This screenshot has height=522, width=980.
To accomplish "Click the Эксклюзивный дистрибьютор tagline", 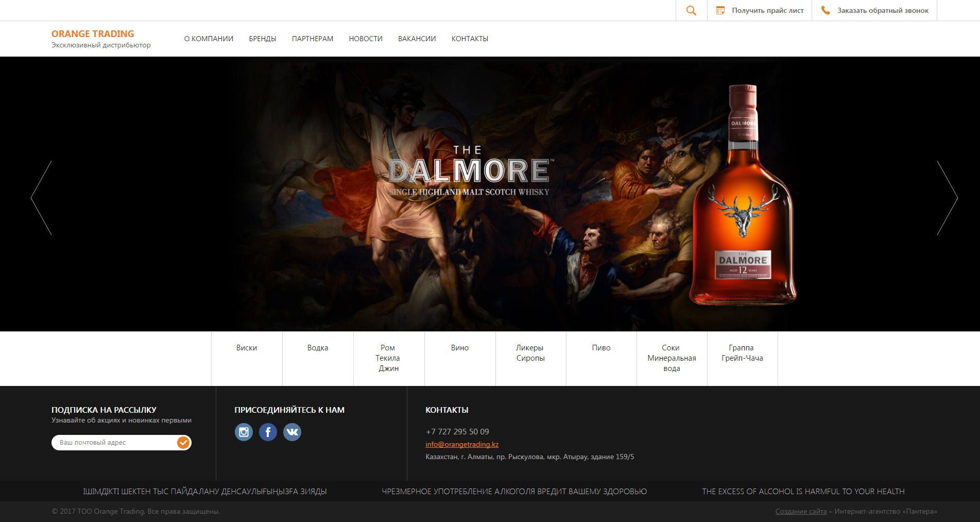I will 101,45.
